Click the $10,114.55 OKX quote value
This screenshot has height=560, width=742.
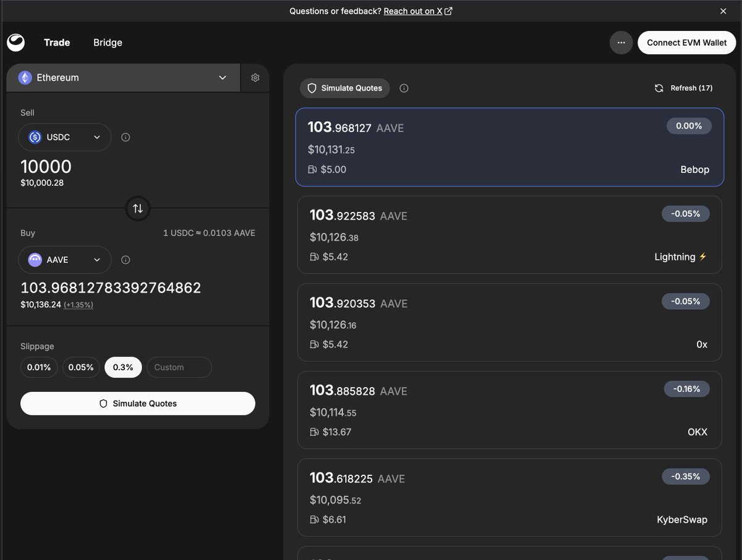pyautogui.click(x=333, y=412)
